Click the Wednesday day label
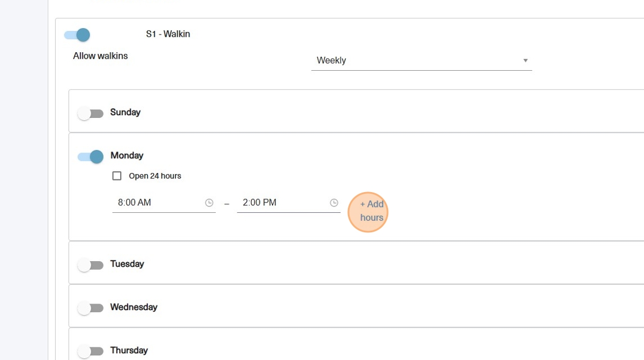This screenshot has height=360, width=644. 133,307
